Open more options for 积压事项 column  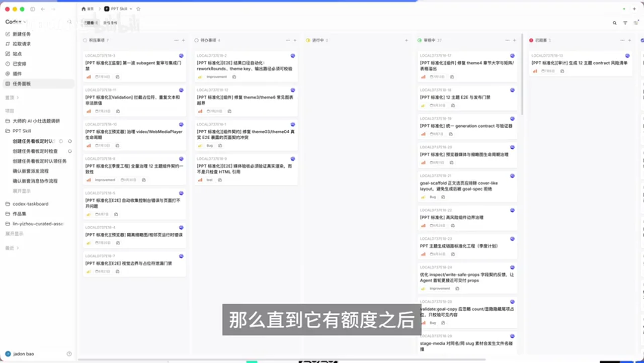[x=176, y=40]
